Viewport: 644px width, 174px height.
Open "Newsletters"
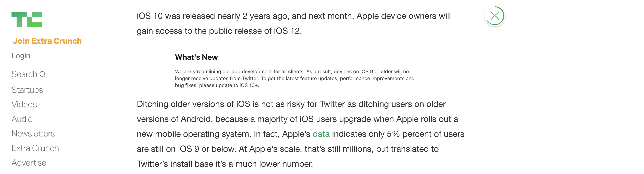33,134
